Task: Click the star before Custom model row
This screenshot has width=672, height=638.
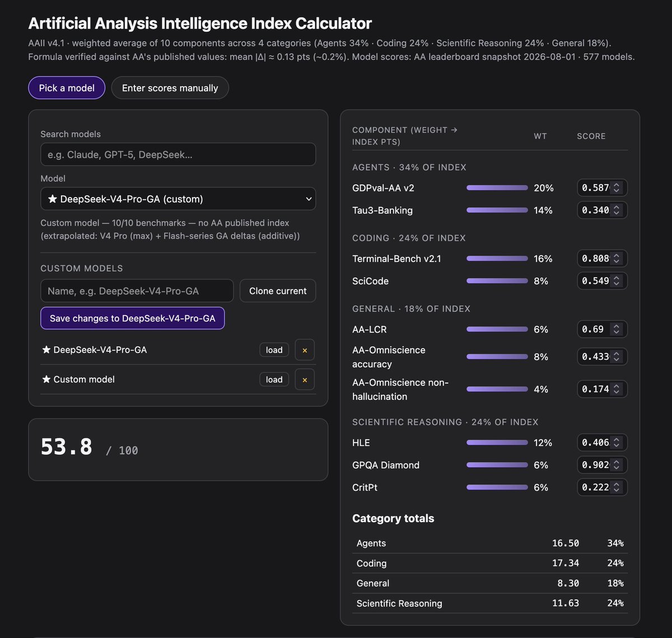Action: pos(46,379)
